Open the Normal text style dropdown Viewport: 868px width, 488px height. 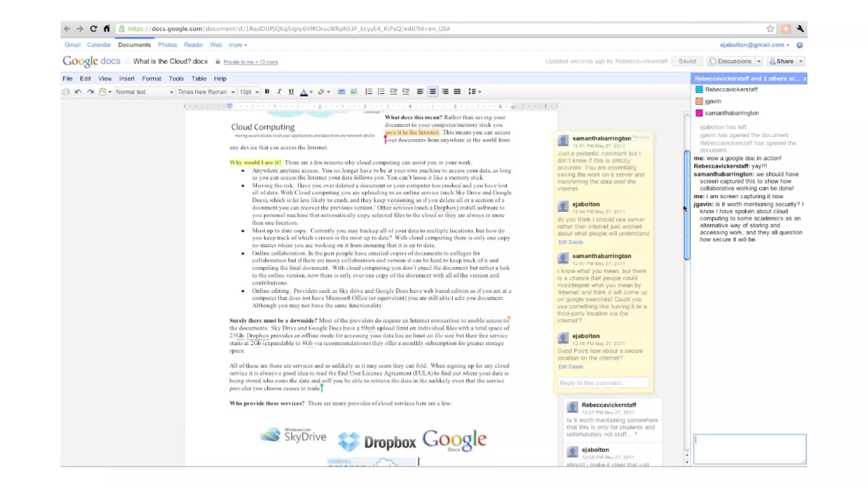click(145, 92)
